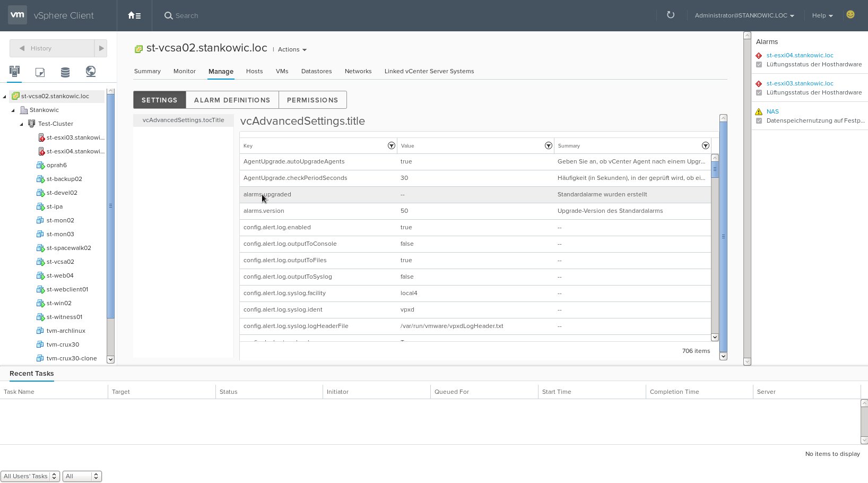The height and width of the screenshot is (483, 868).
Task: Open Actions dropdown menu
Action: (x=292, y=49)
